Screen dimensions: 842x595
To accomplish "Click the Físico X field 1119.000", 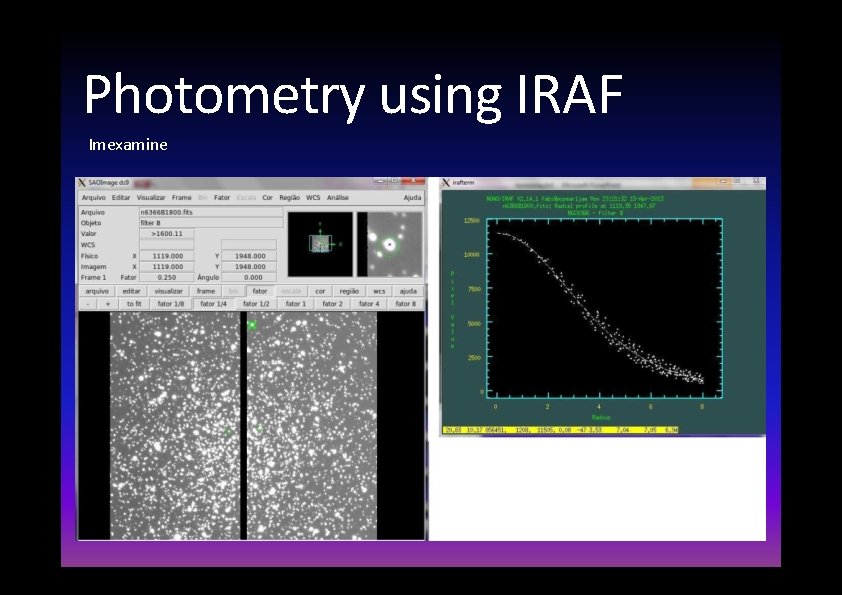I will pyautogui.click(x=167, y=256).
